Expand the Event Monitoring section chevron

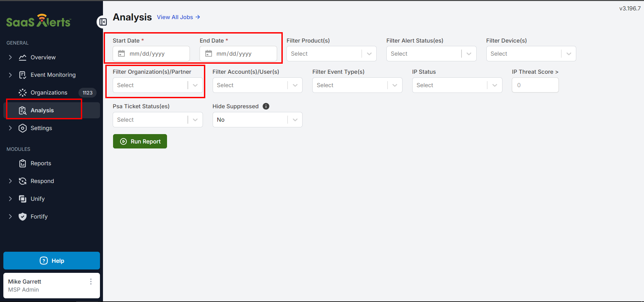click(x=10, y=75)
